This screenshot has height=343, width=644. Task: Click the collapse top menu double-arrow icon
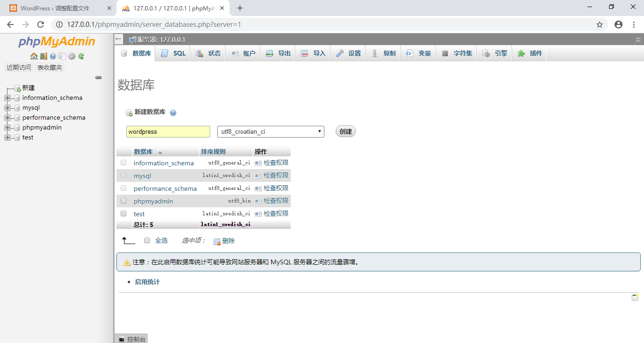[638, 40]
